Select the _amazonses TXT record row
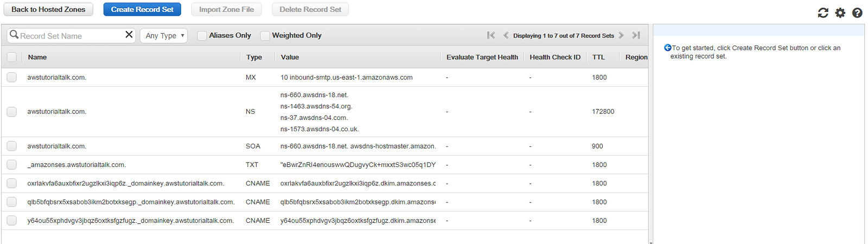This screenshot has height=244, width=868. 76,165
